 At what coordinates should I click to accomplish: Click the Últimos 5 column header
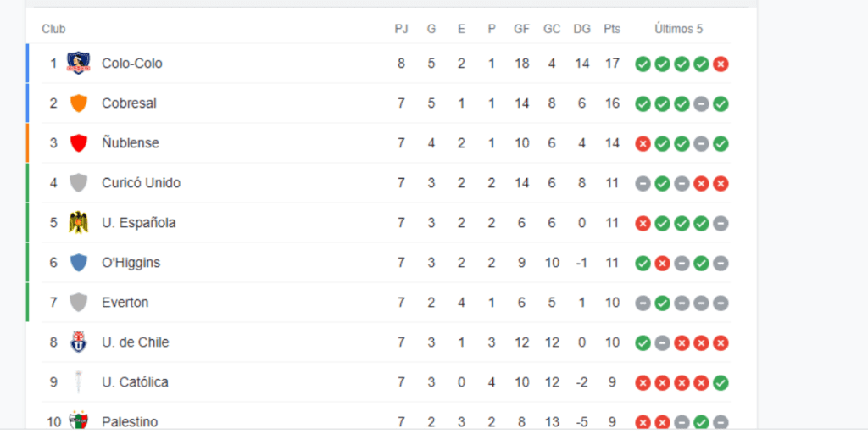coord(679,30)
